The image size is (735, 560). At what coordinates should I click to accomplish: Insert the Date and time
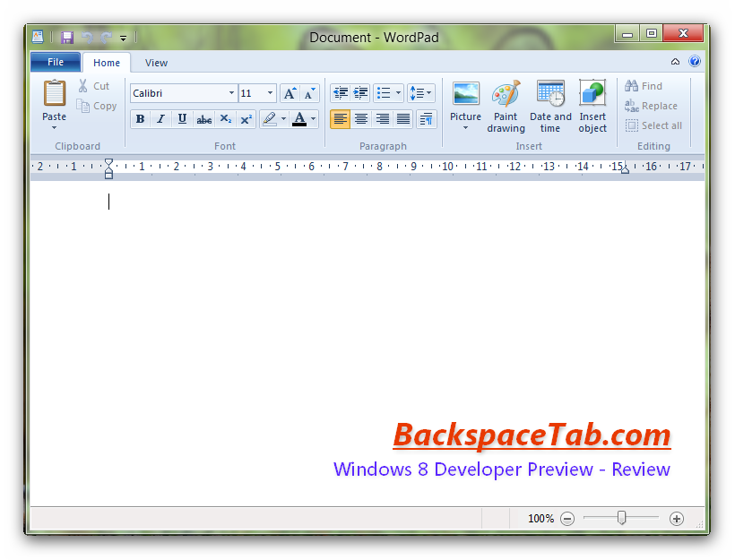coord(550,100)
